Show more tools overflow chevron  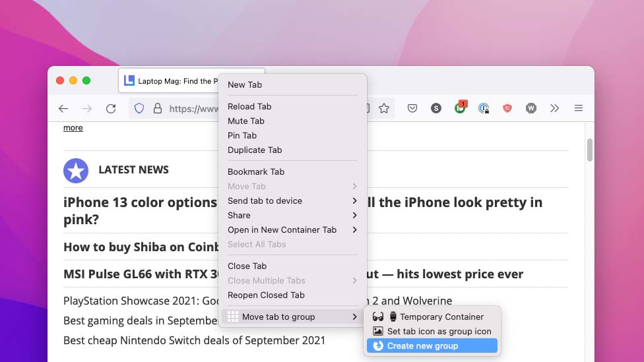555,108
